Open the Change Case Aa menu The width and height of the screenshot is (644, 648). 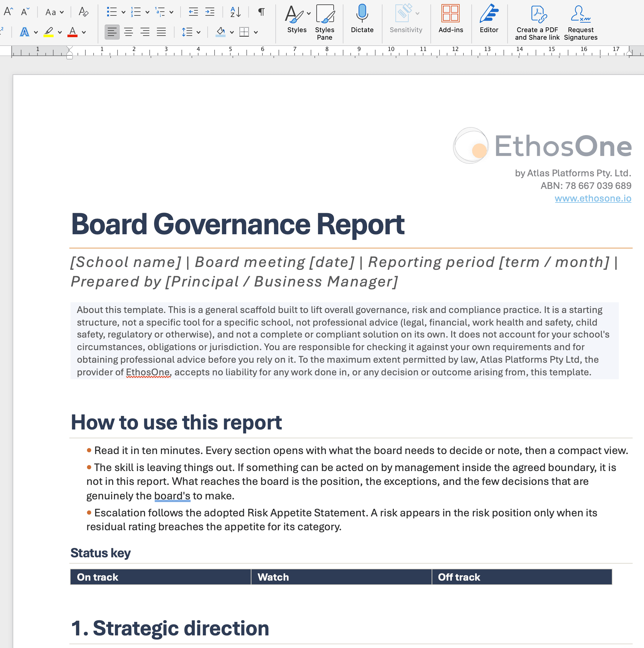(x=55, y=12)
